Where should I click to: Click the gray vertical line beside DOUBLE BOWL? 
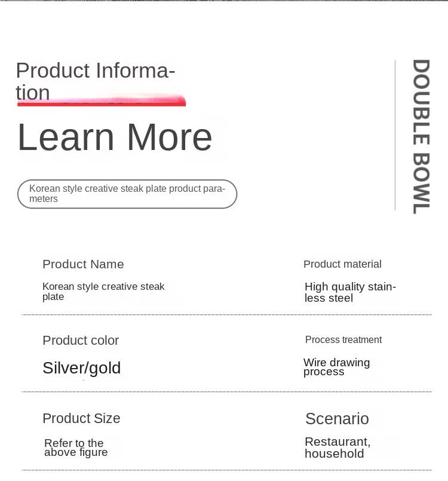pyautogui.click(x=395, y=135)
